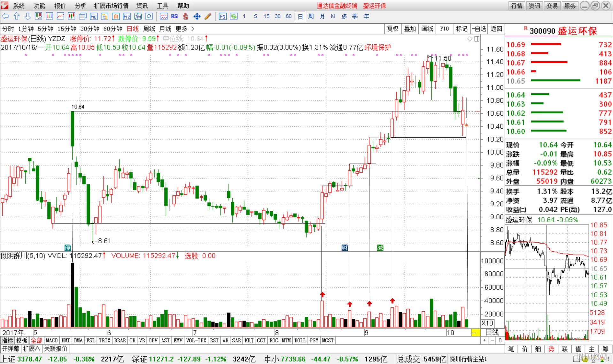Image resolution: width=613 pixels, height=364 pixels.
Task: Open the 指标 indicator selector
Action: [7, 340]
